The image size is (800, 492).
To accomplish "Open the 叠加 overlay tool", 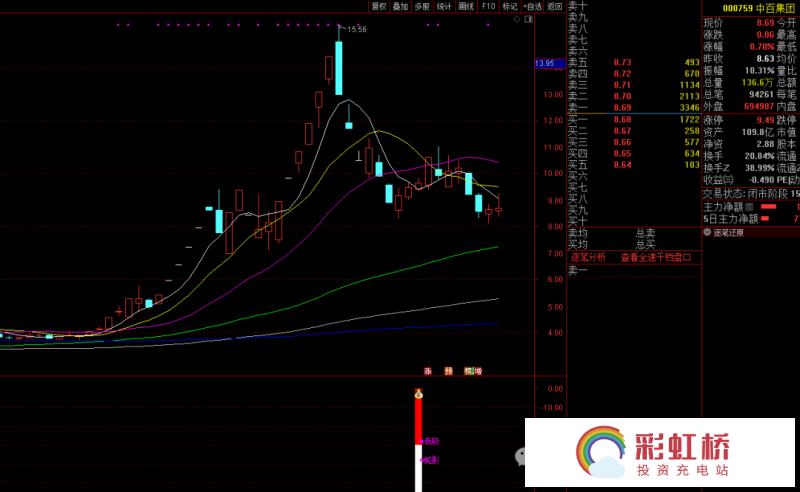I will [x=400, y=6].
